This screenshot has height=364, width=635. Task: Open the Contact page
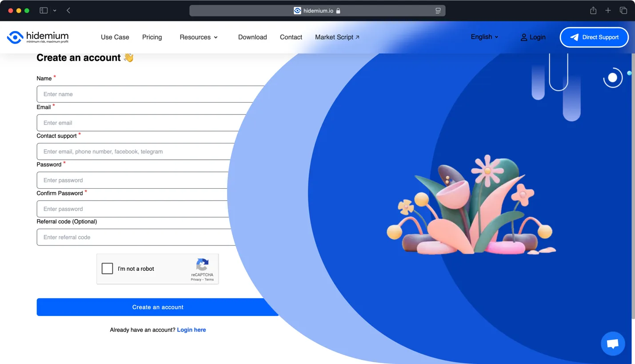click(x=291, y=37)
